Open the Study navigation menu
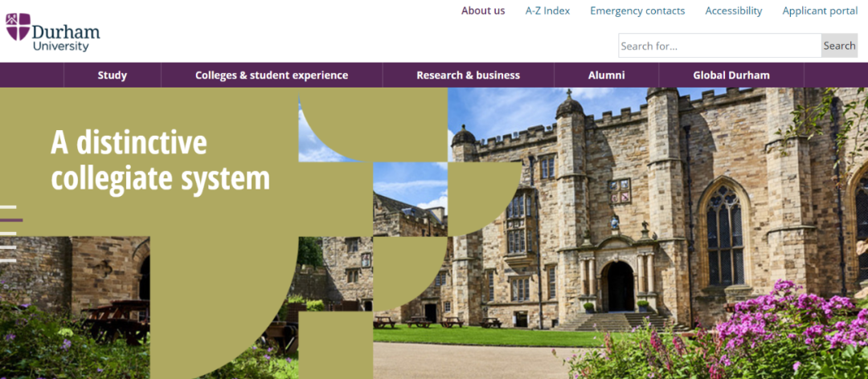Viewport: 868px width, 379px height. [113, 75]
